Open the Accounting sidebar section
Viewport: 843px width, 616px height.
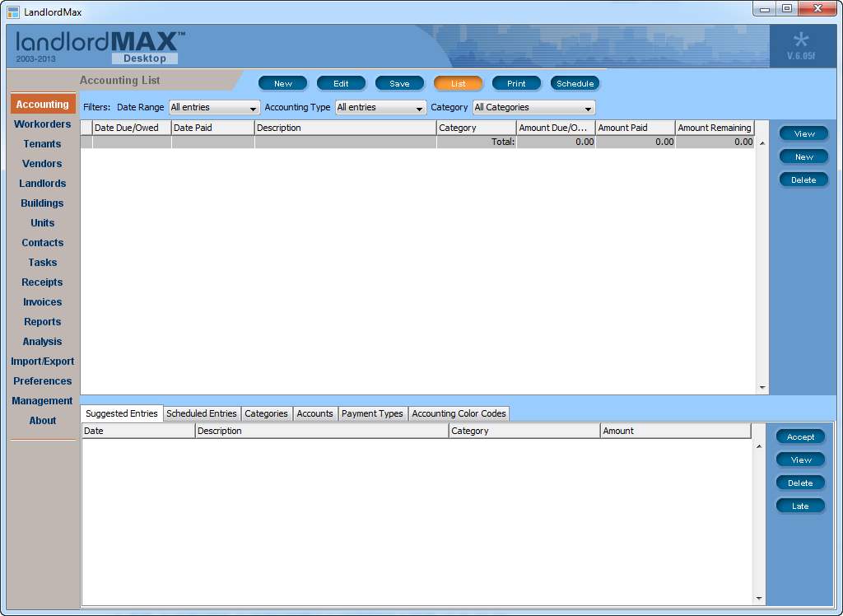click(x=43, y=104)
